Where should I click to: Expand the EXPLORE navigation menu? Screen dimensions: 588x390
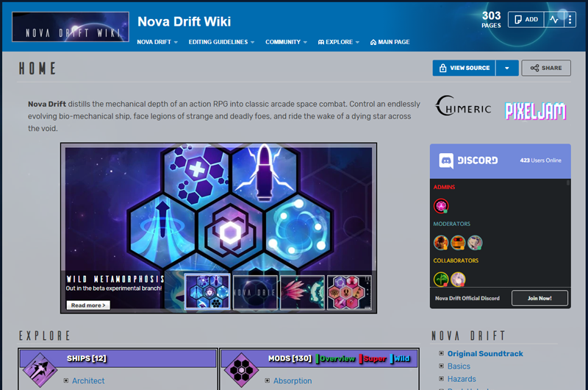(339, 42)
